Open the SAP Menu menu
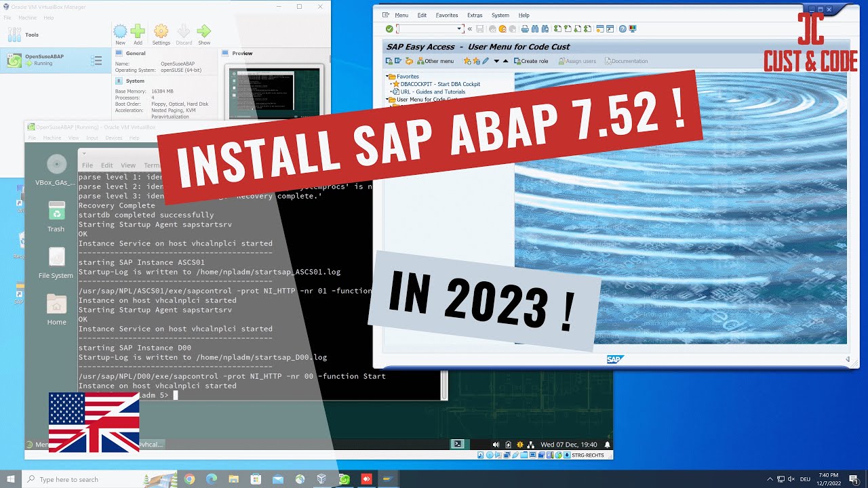 pos(401,15)
